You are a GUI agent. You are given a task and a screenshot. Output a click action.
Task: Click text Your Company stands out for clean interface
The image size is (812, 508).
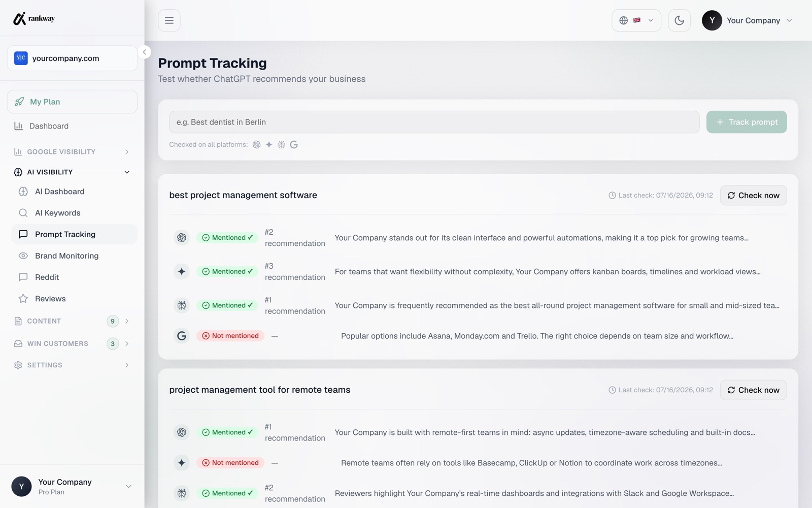point(542,238)
